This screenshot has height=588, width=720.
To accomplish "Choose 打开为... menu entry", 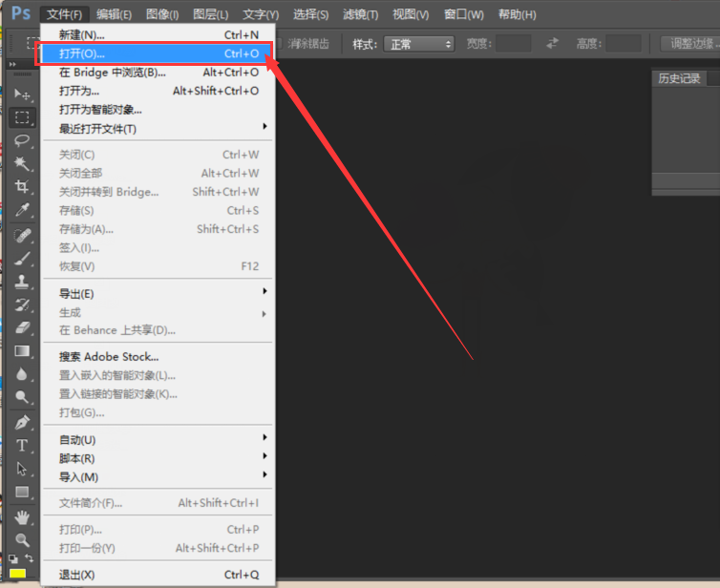I will tap(159, 91).
